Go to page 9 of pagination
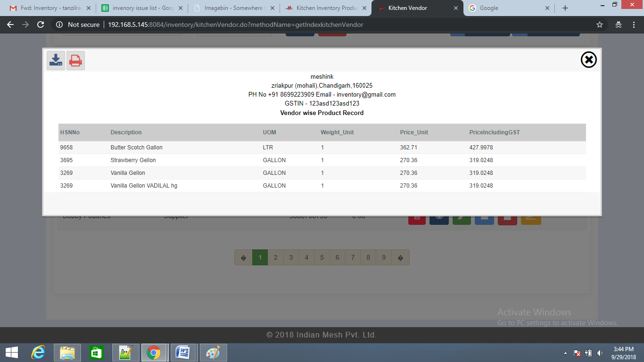 pos(384,257)
